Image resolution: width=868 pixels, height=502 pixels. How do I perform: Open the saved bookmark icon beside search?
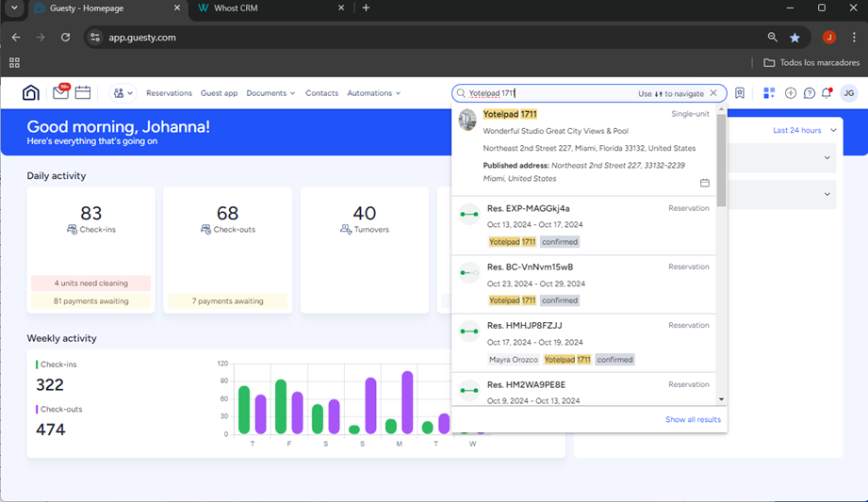pos(740,93)
